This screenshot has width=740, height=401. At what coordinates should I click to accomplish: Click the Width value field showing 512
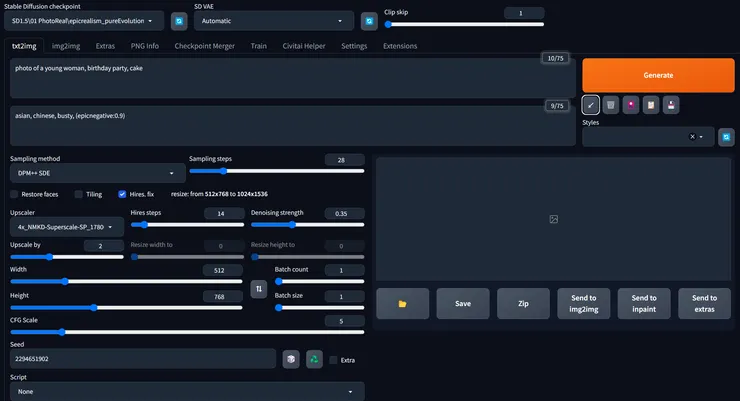pyautogui.click(x=222, y=270)
